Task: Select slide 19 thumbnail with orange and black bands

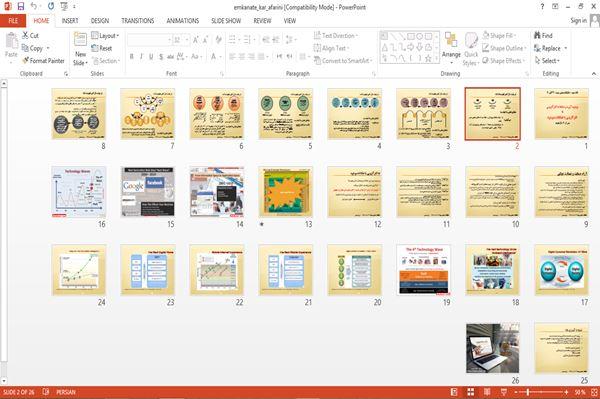Action: coord(424,270)
